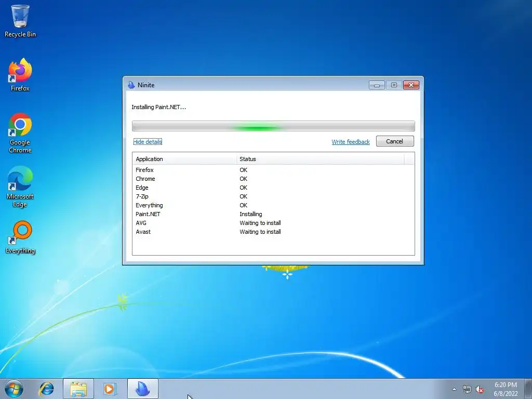Click the Status column header
The width and height of the screenshot is (532, 399).
click(x=320, y=159)
